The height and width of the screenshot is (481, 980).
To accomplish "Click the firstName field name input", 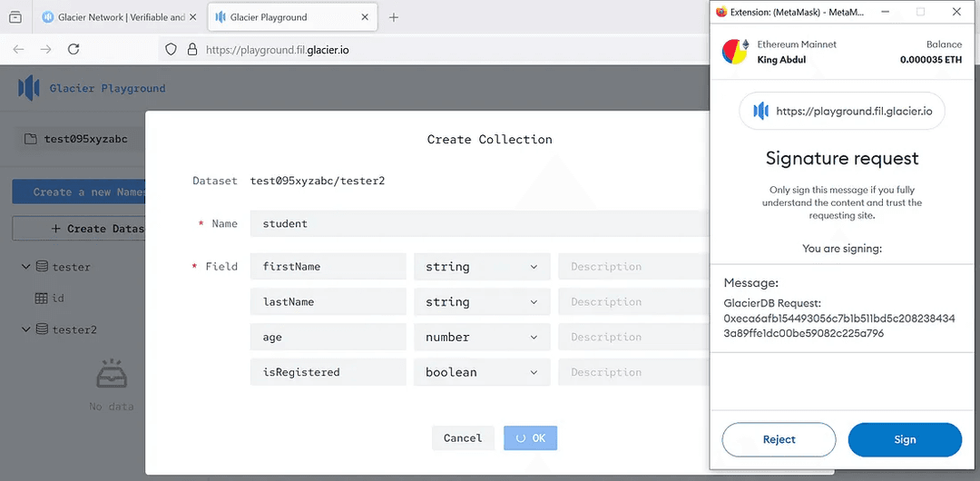I will [x=328, y=267].
